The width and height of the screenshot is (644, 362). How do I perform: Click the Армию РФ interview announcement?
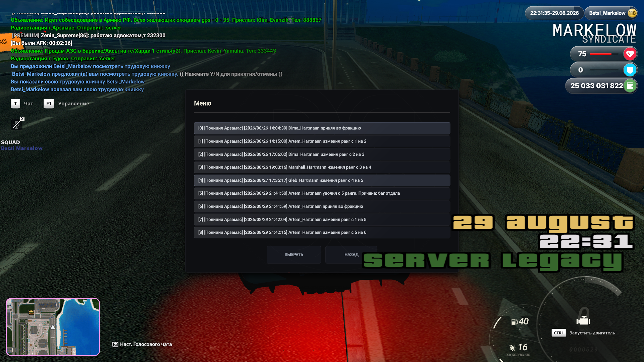(x=166, y=20)
